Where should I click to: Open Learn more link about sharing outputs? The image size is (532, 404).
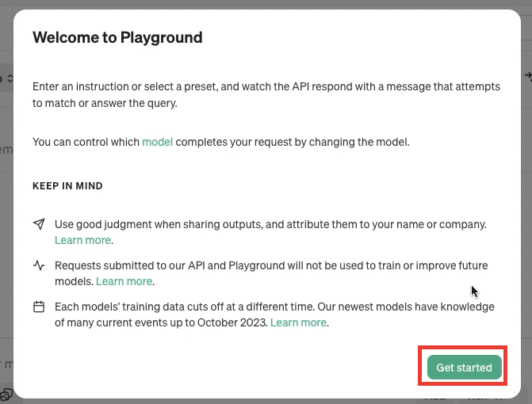pyautogui.click(x=82, y=240)
